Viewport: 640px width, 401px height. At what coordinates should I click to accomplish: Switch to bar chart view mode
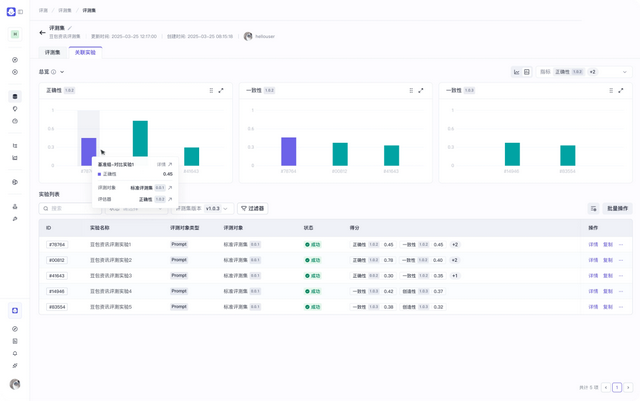517,72
